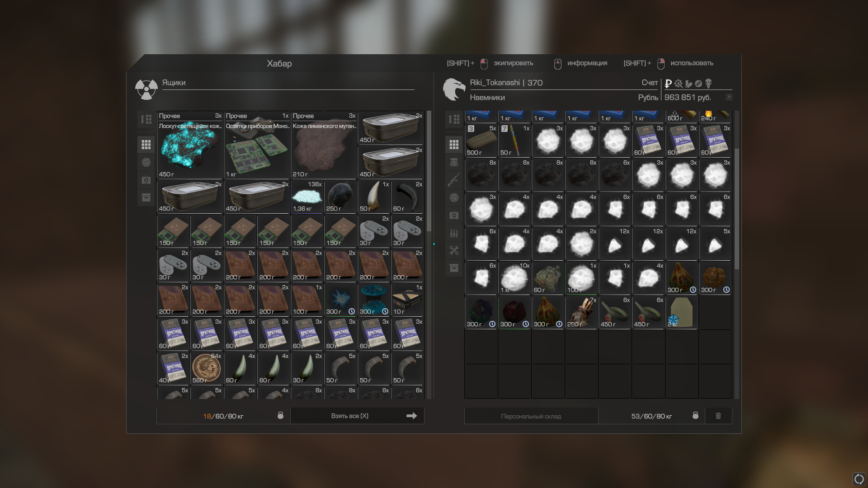Select the Кожа лиманского мутанта item
This screenshot has width=868, height=488.
pos(324,145)
